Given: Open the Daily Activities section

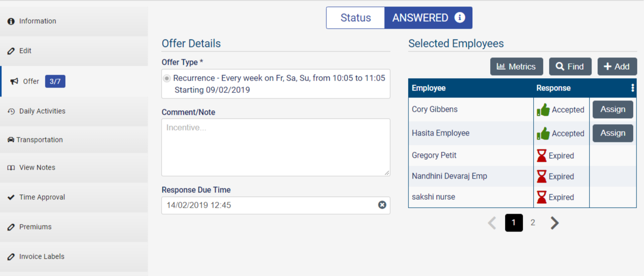Looking at the screenshot, I should pos(42,111).
